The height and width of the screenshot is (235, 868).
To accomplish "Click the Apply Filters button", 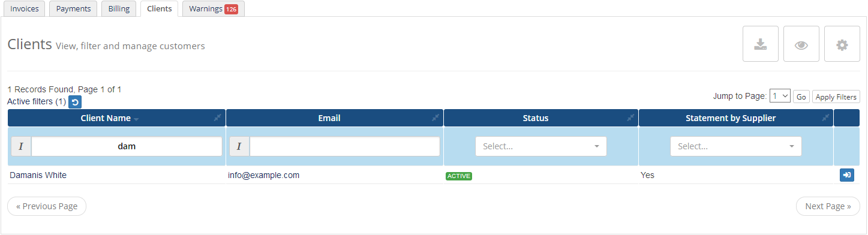I will (836, 97).
